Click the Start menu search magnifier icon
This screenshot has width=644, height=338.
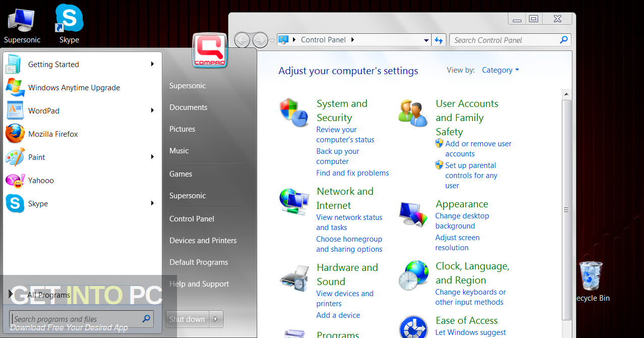click(146, 318)
